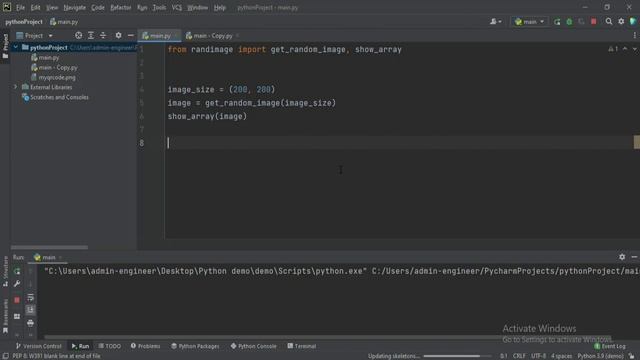
Task: Open the Terminal tool window
Action: [x=302, y=346]
